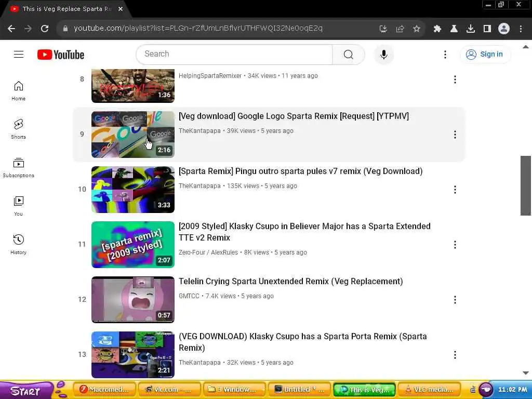Viewport: 532px width, 399px height.
Task: Open options menu for Pingu outro remix
Action: [455, 189]
